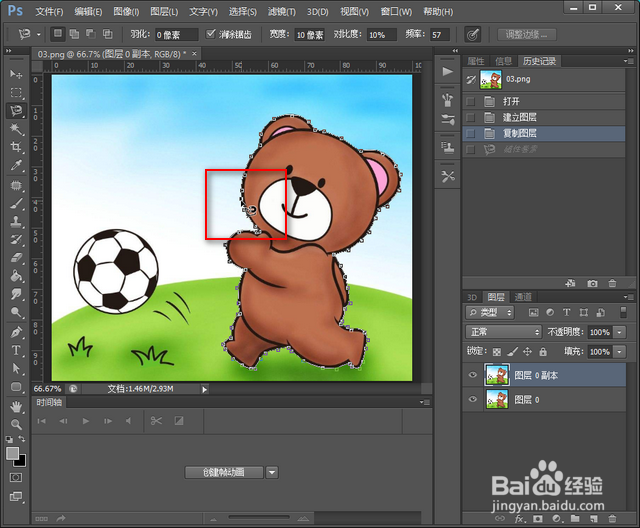Hide the 图层 0 副本 layer
Image resolution: width=640 pixels, height=528 pixels.
473,375
